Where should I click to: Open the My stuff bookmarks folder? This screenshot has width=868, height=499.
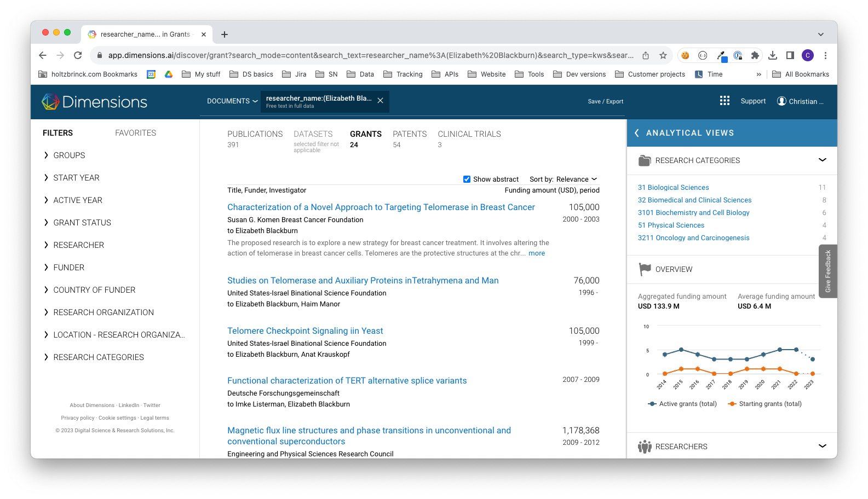(x=201, y=74)
